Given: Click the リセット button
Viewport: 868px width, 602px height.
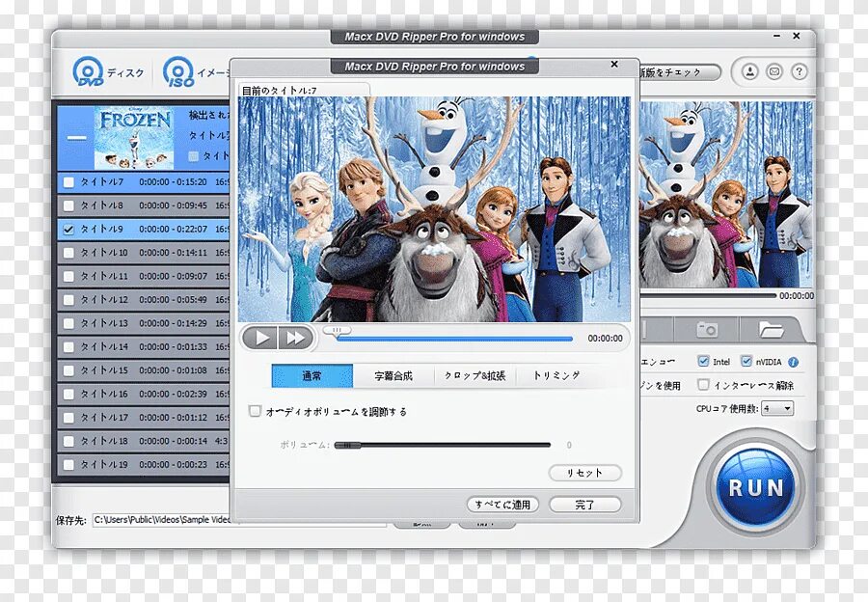Looking at the screenshot, I should 585,473.
